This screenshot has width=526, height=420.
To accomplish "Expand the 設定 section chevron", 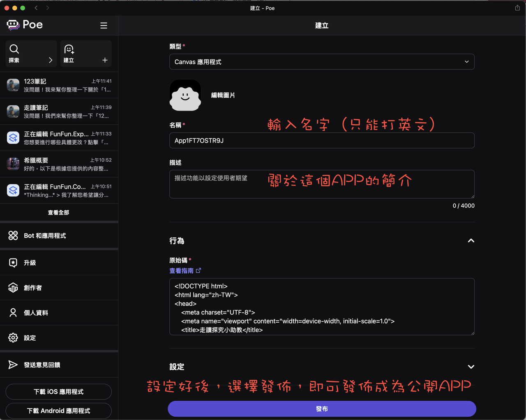I will [471, 367].
